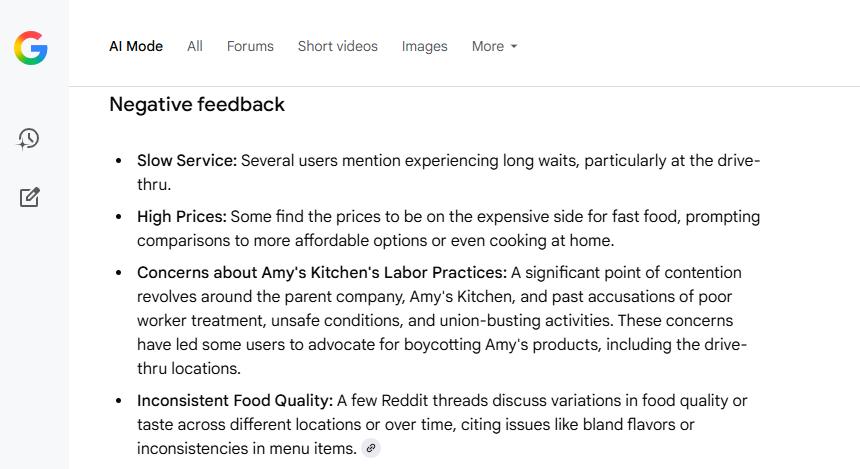Select the AI Mode tab
The width and height of the screenshot is (860, 469).
pyautogui.click(x=136, y=46)
